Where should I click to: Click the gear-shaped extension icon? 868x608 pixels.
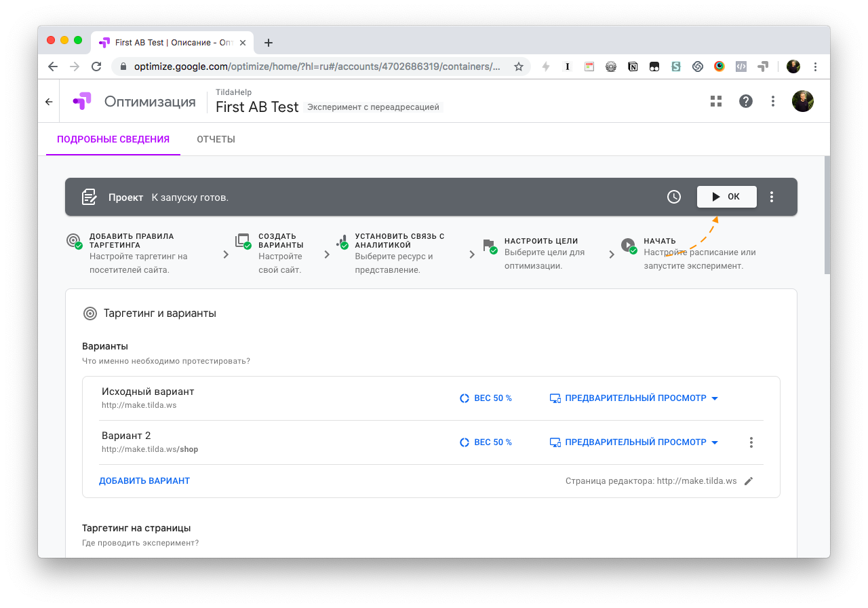click(x=611, y=66)
